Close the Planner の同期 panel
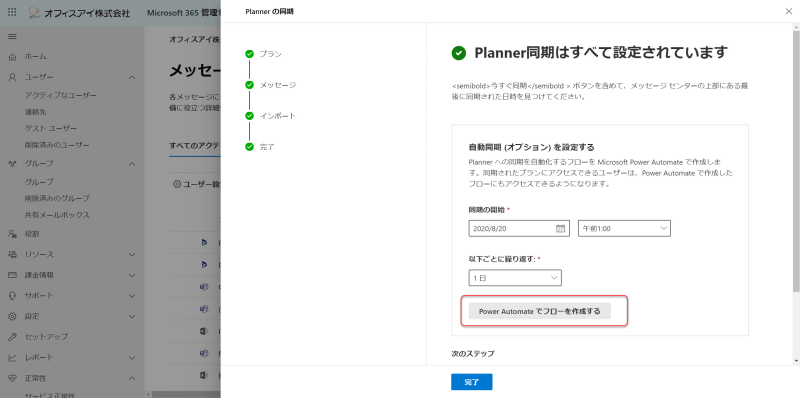The width and height of the screenshot is (800, 398). click(788, 11)
